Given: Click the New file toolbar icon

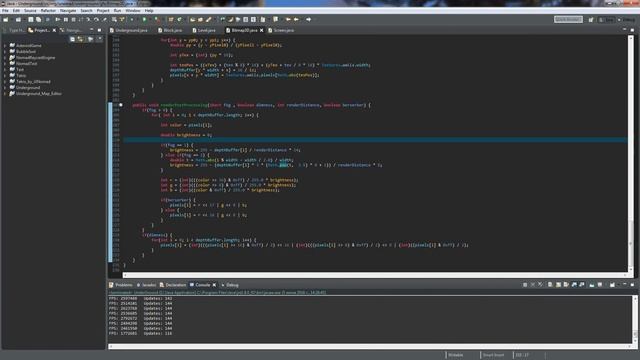Looking at the screenshot, I should pos(6,19).
